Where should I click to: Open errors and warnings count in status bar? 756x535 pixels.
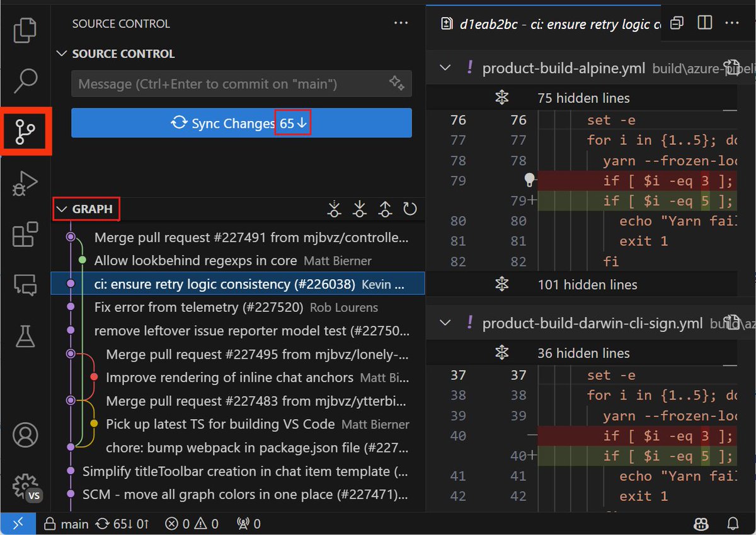[192, 524]
